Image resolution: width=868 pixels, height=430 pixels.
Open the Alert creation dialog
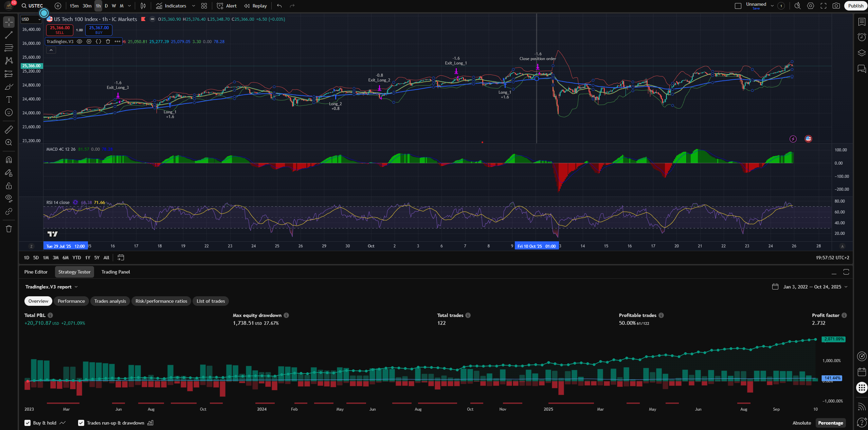coord(227,6)
